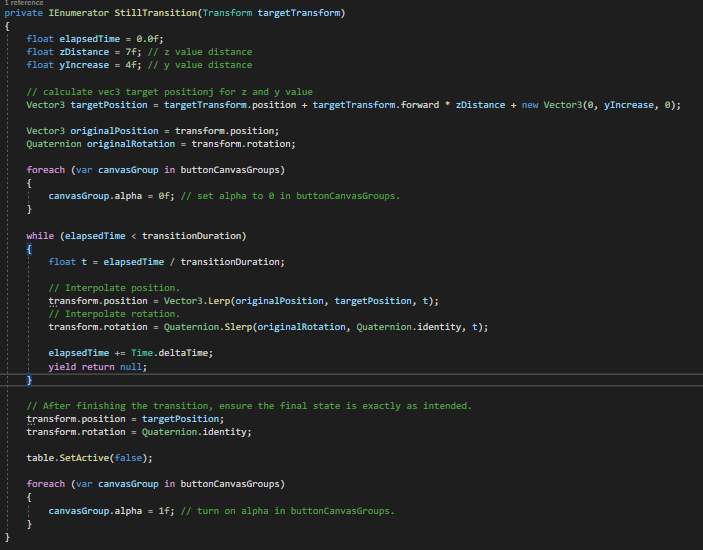Click the 'StillTransition' method name

click(x=156, y=13)
